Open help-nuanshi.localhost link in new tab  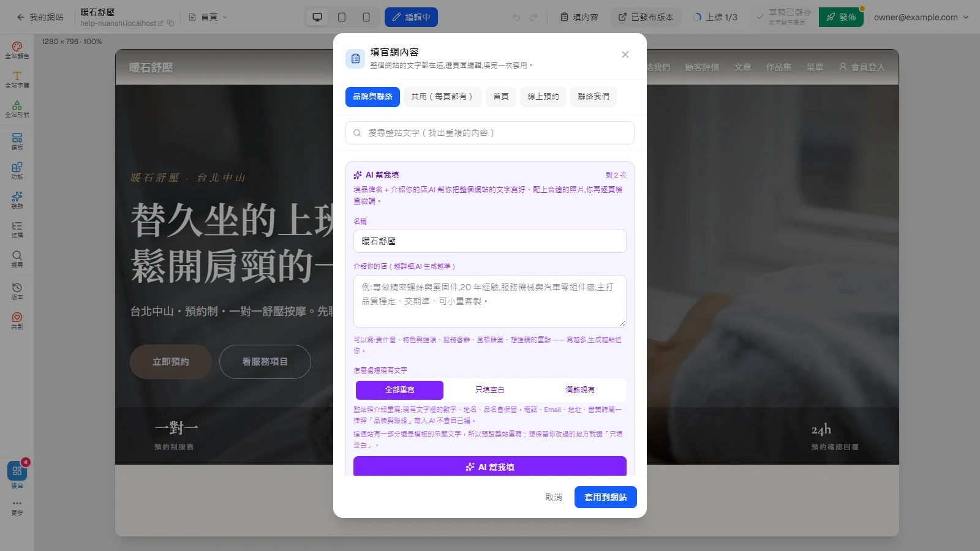[122, 23]
